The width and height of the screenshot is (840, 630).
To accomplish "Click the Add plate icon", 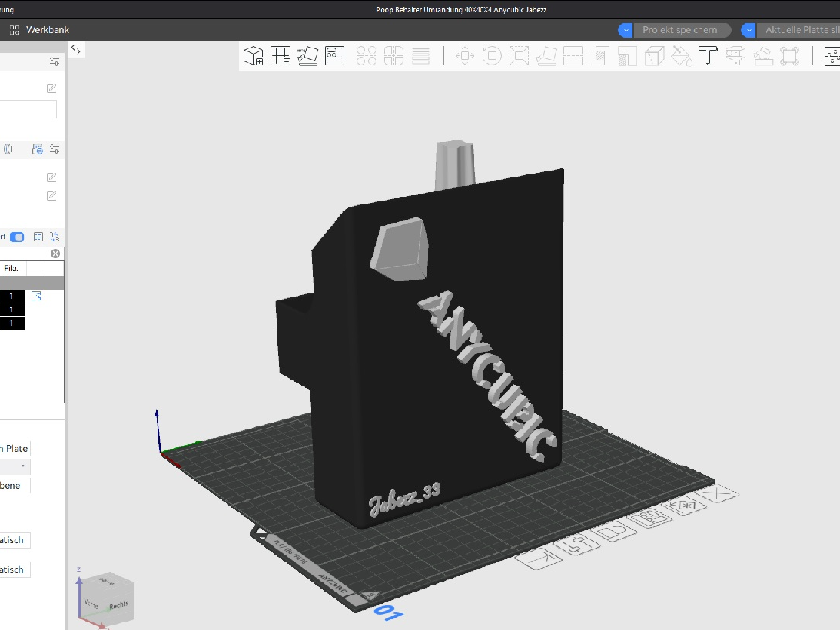I will point(281,56).
